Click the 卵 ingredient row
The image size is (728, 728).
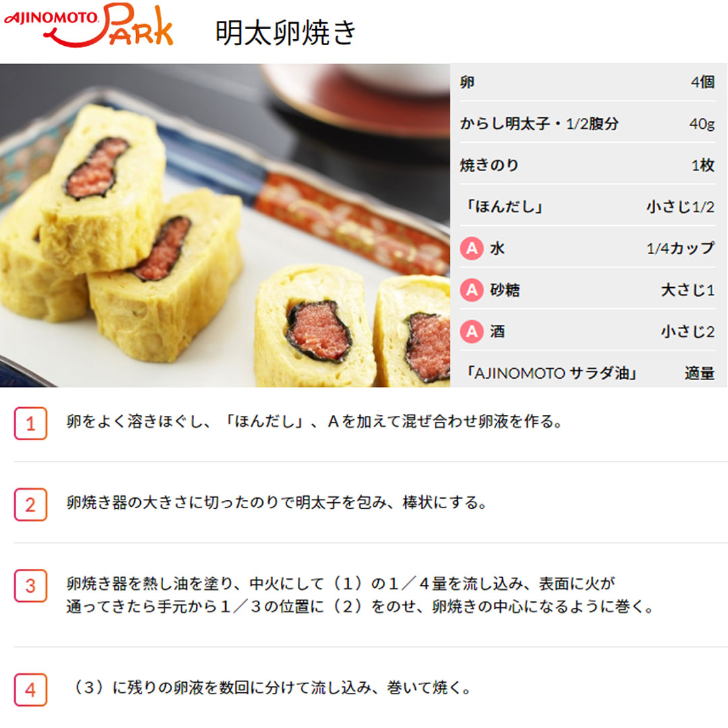[587, 82]
